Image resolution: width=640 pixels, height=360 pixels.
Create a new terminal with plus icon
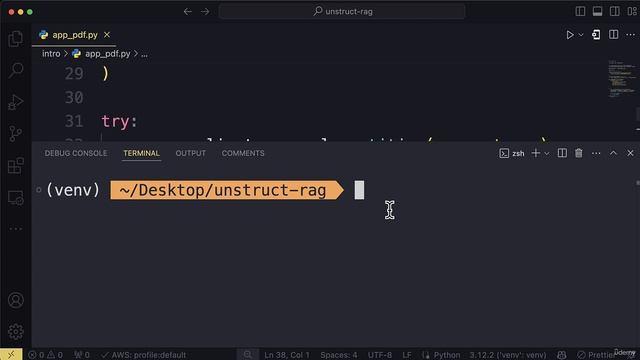[x=536, y=153]
